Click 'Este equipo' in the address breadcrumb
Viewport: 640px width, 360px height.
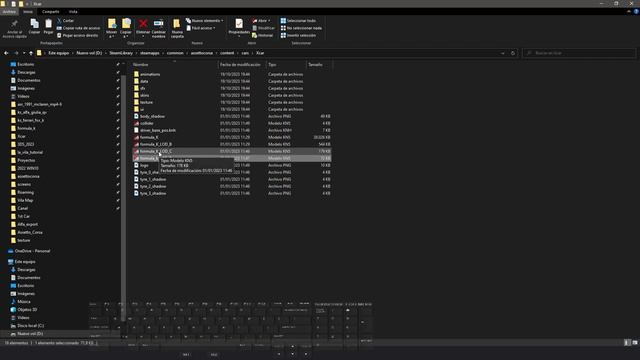click(x=59, y=53)
